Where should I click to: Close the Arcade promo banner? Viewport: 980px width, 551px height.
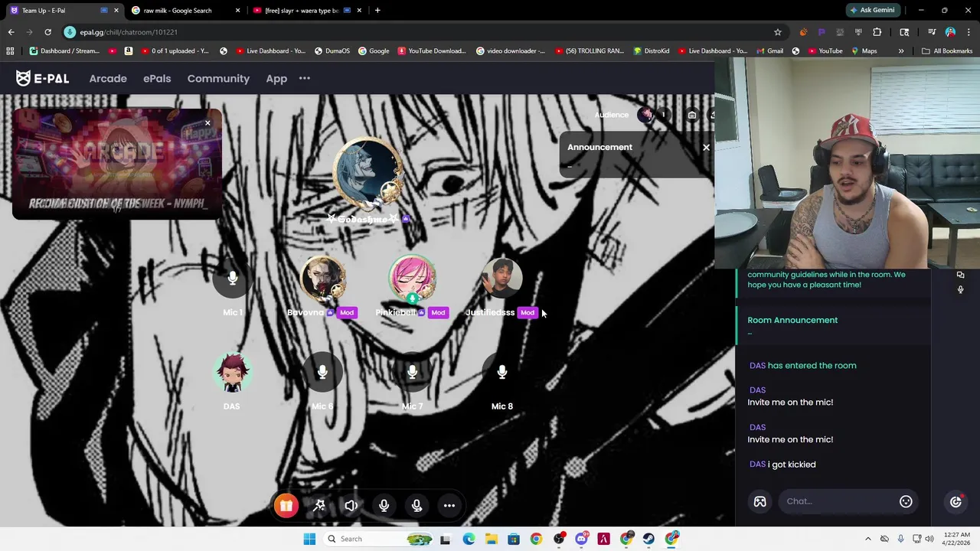click(207, 123)
